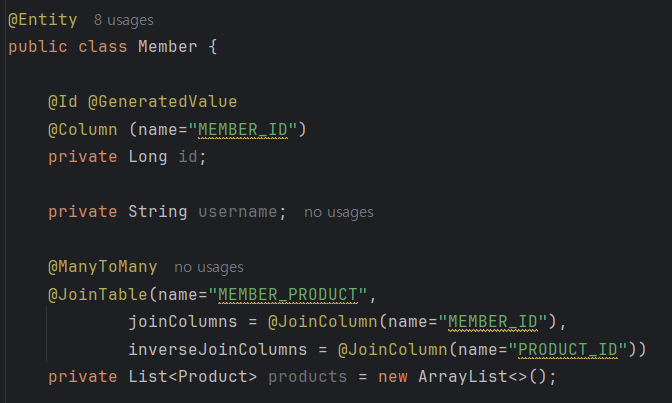Image resolution: width=672 pixels, height=403 pixels.
Task: Click the @JoinColumn on joinColumns line
Action: coord(322,322)
